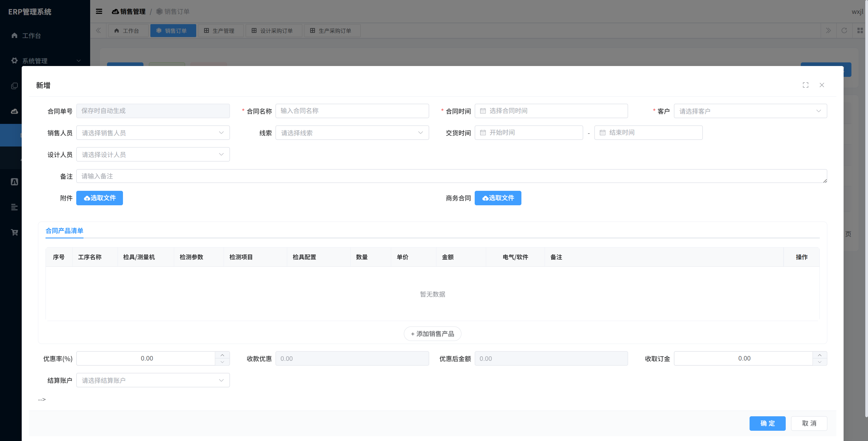The width and height of the screenshot is (868, 441).
Task: Click the shopping cart icon in the sidebar
Action: (14, 232)
